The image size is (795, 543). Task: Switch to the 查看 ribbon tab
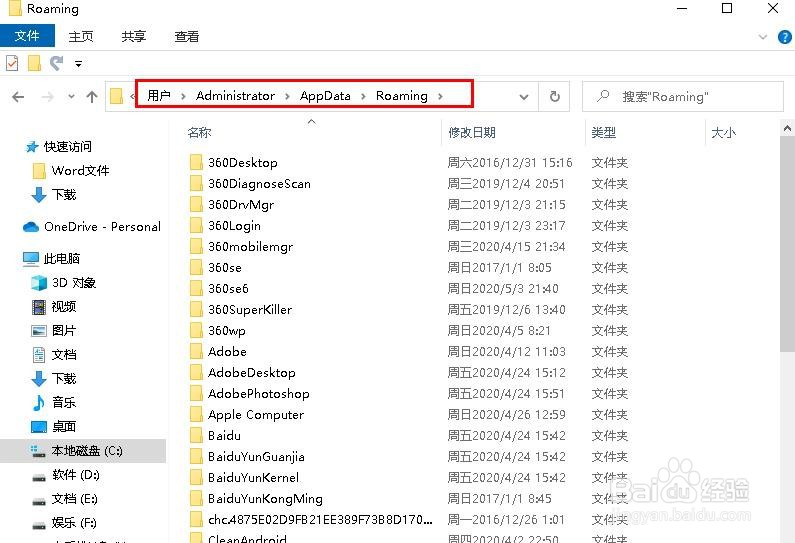tap(187, 37)
